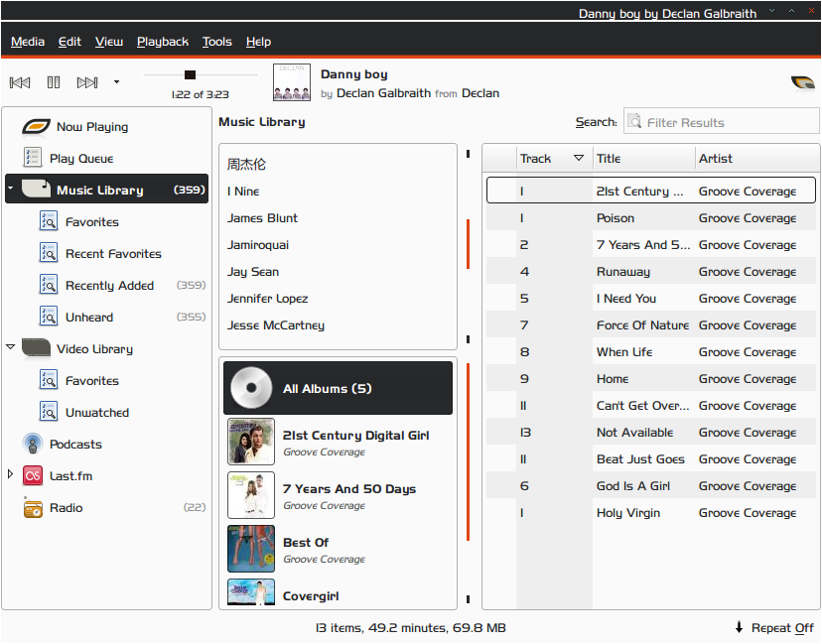Click the Covergirl album cover

point(251,592)
